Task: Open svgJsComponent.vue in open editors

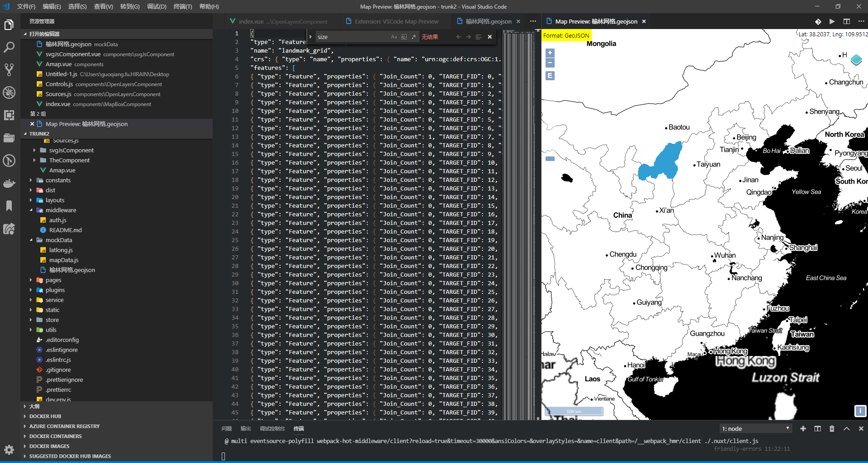Action: [117, 54]
